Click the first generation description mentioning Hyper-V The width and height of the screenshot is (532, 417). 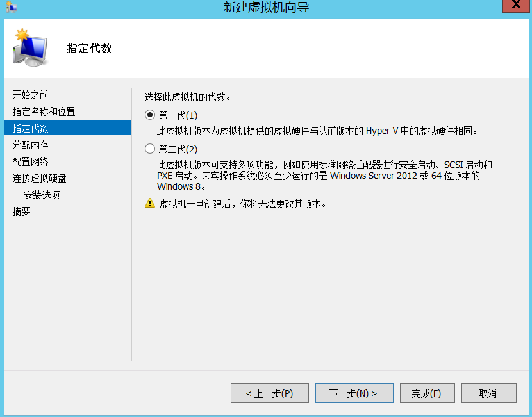click(x=317, y=131)
